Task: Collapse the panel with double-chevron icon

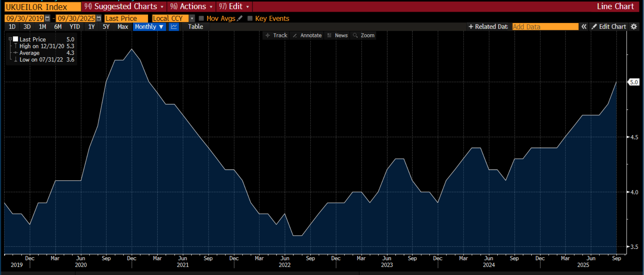Action: pyautogui.click(x=584, y=27)
